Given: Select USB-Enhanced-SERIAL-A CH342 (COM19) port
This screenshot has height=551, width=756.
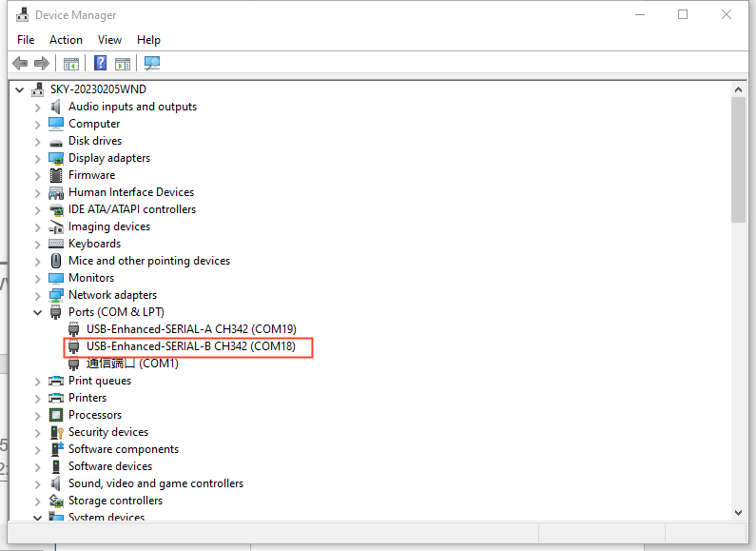Looking at the screenshot, I should [x=191, y=329].
